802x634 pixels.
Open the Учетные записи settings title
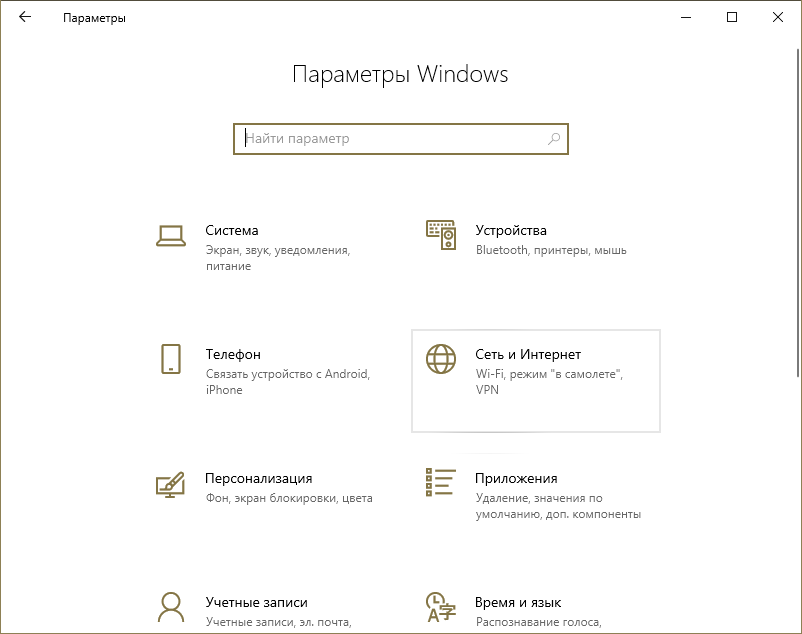pyautogui.click(x=256, y=602)
